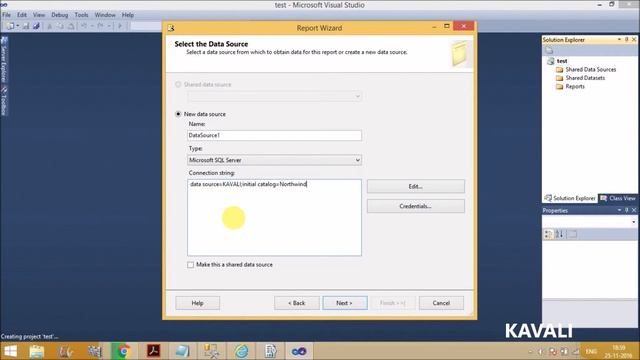Open Internet Explorer from taskbar
The height and width of the screenshot is (360, 640).
(x=241, y=351)
